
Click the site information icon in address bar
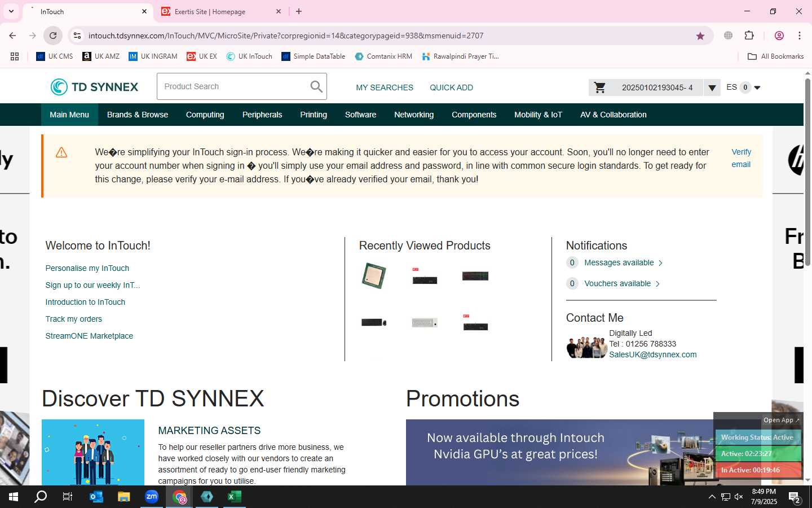tap(77, 36)
